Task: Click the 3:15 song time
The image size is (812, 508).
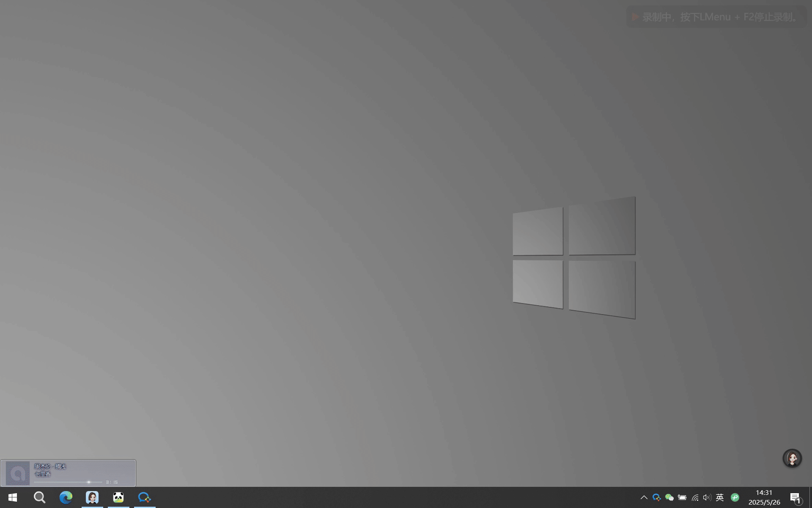Action: (x=112, y=482)
